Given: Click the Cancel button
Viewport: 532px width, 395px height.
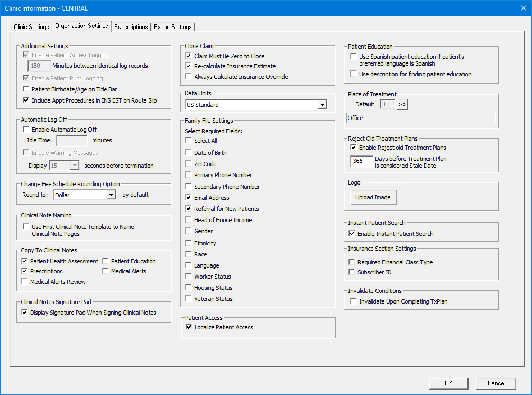Looking at the screenshot, I should click(496, 383).
